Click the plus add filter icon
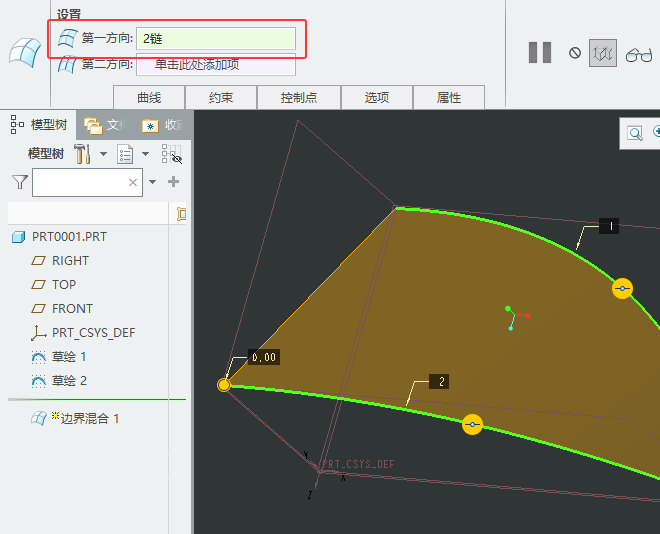This screenshot has height=534, width=660. [173, 182]
